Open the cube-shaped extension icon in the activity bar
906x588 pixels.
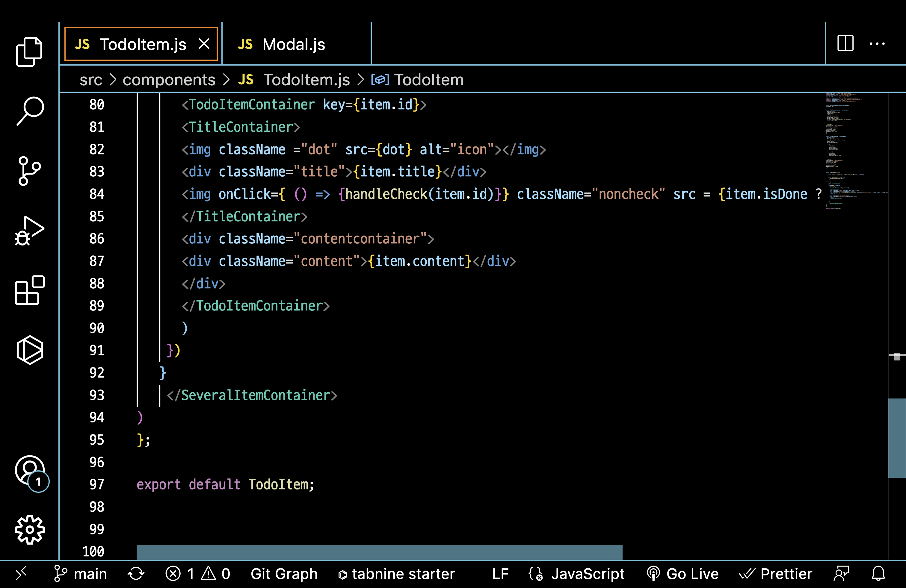(x=30, y=350)
